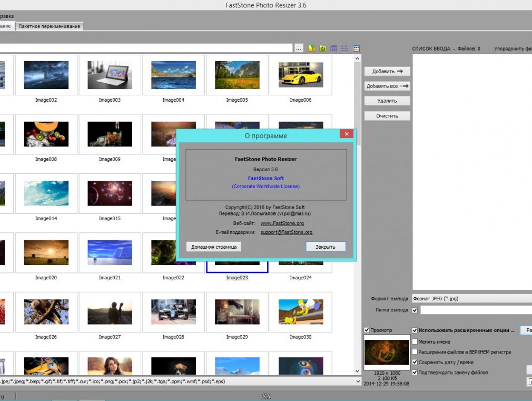Click Домашняя страница in the about dialog
The width and height of the screenshot is (532, 401).
[x=214, y=247]
